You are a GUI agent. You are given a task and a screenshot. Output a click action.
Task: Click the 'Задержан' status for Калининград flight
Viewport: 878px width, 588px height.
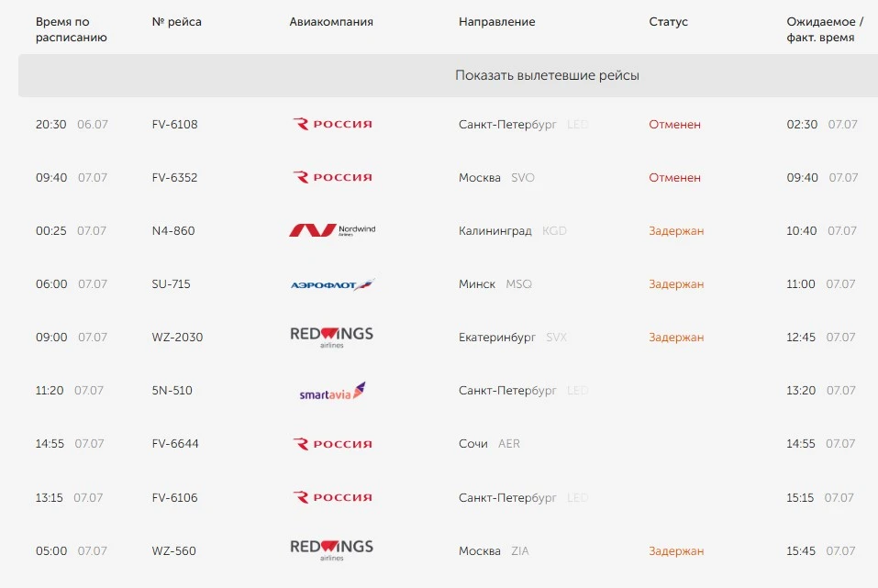[x=676, y=231]
